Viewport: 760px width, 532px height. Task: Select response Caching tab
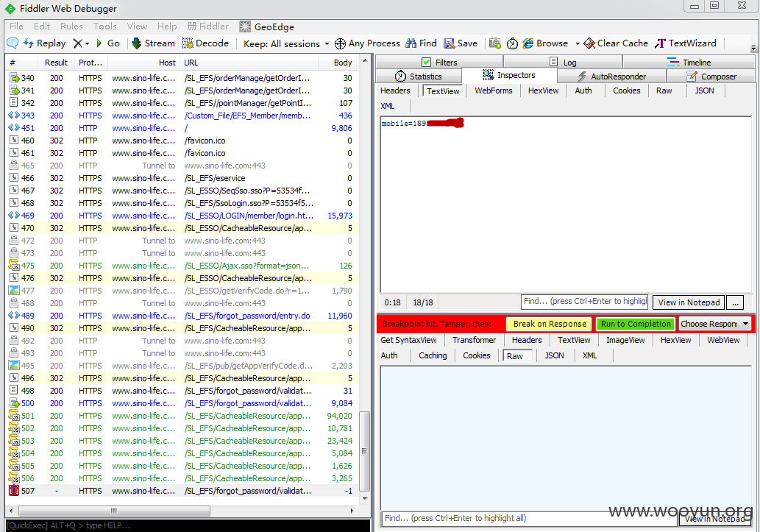(x=433, y=355)
